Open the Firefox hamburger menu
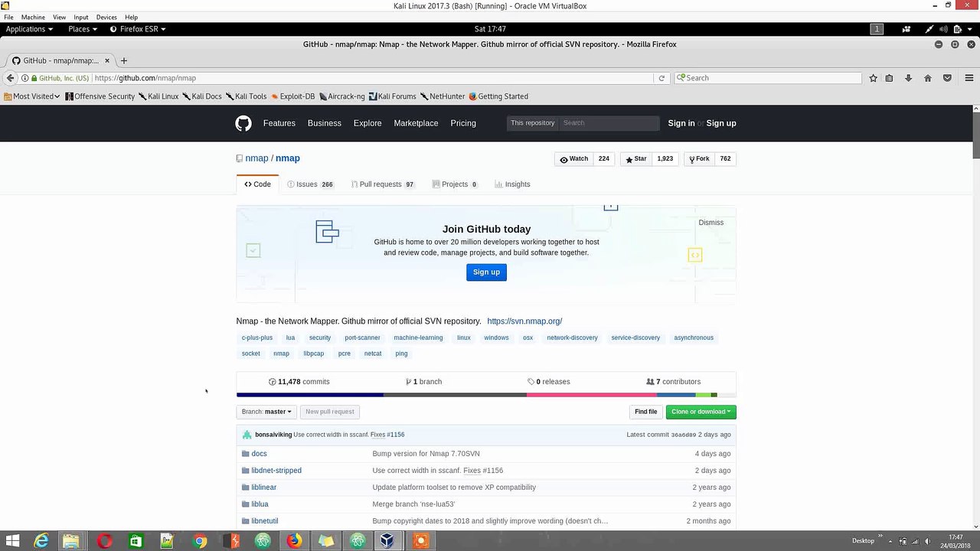Viewport: 980px width, 551px height. [969, 78]
